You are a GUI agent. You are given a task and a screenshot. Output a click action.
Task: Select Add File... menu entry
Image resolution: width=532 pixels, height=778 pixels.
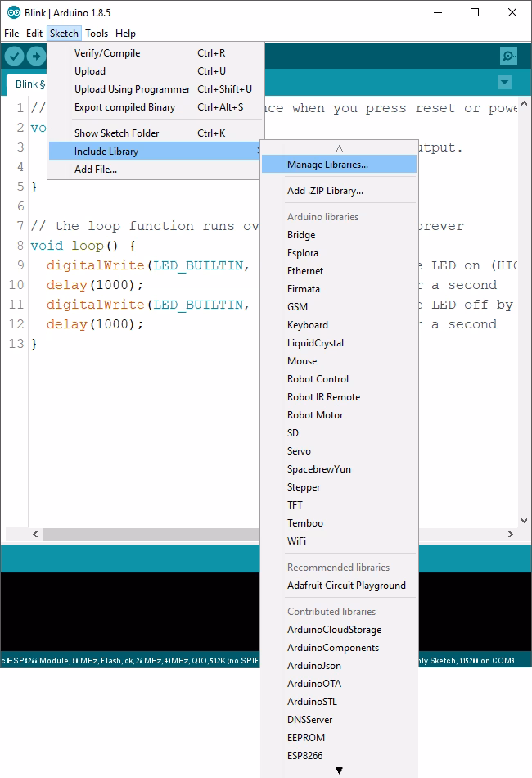156,170
